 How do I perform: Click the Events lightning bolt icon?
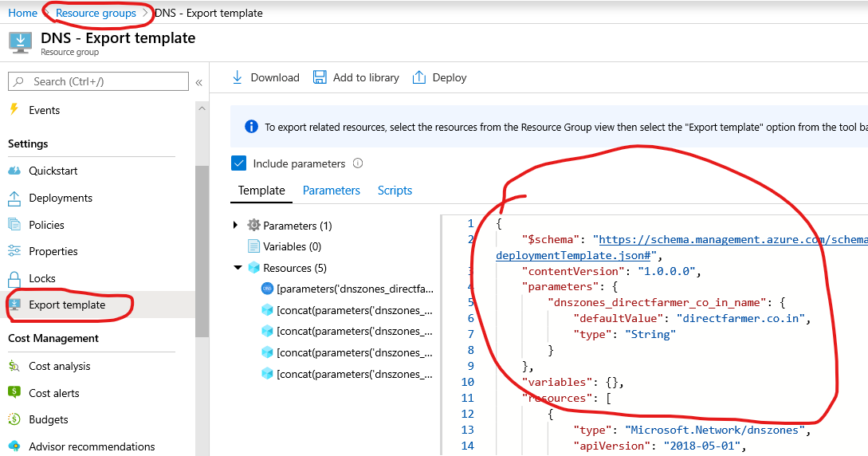[14, 109]
